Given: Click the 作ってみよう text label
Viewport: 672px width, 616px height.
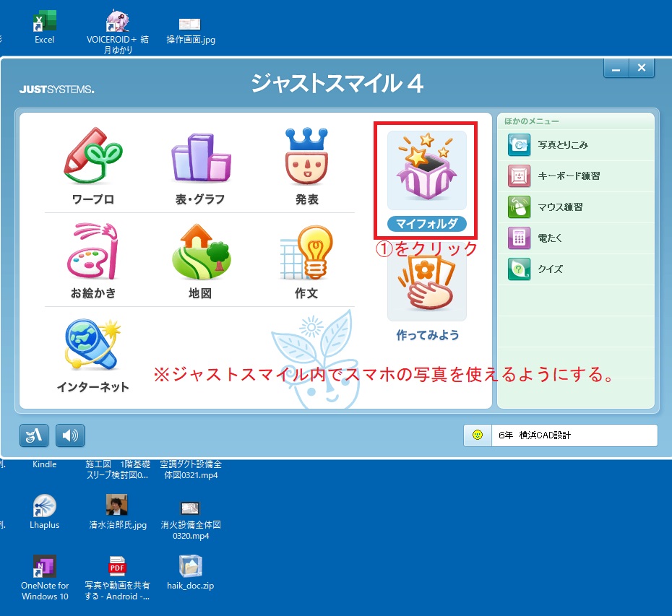Looking at the screenshot, I should 427,335.
